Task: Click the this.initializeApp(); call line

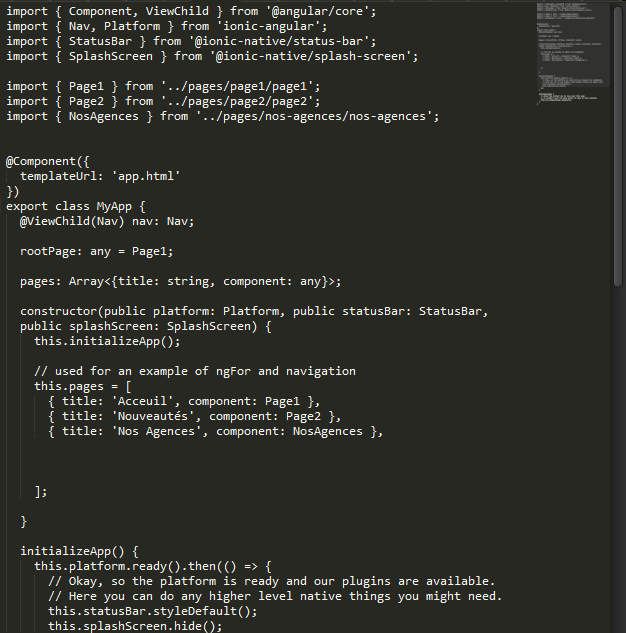Action: click(107, 341)
